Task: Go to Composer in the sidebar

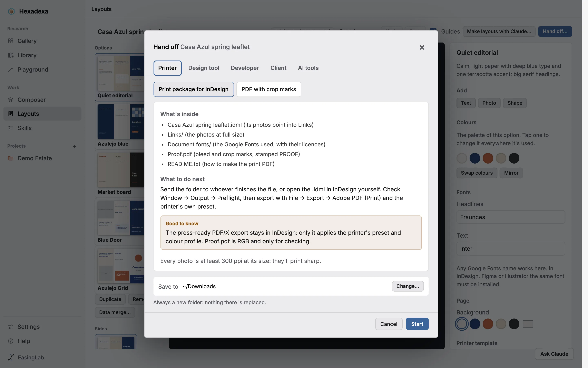Action: (42, 100)
